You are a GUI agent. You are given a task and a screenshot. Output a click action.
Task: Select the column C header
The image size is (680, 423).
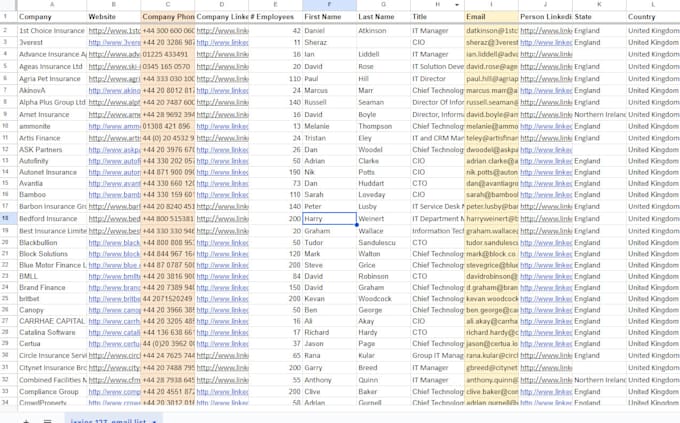pyautogui.click(x=168, y=5)
